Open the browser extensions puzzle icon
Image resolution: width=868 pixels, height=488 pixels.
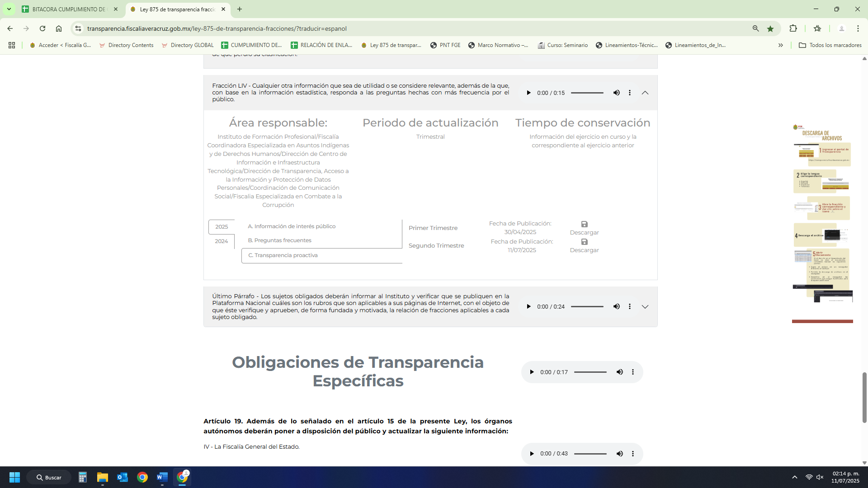pos(793,28)
